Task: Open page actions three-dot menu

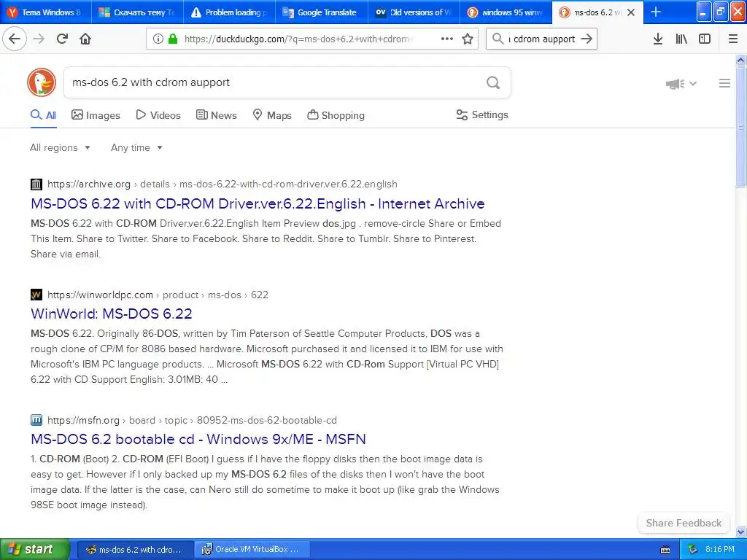Action: point(447,39)
